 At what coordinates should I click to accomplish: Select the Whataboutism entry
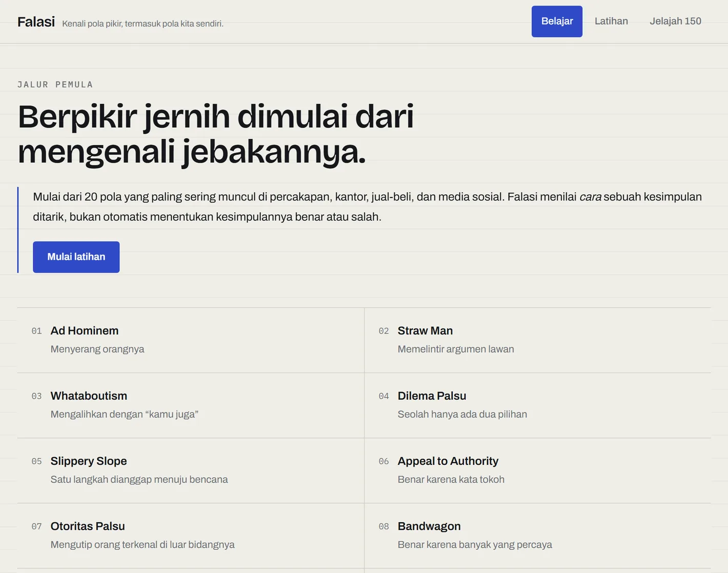(x=191, y=405)
